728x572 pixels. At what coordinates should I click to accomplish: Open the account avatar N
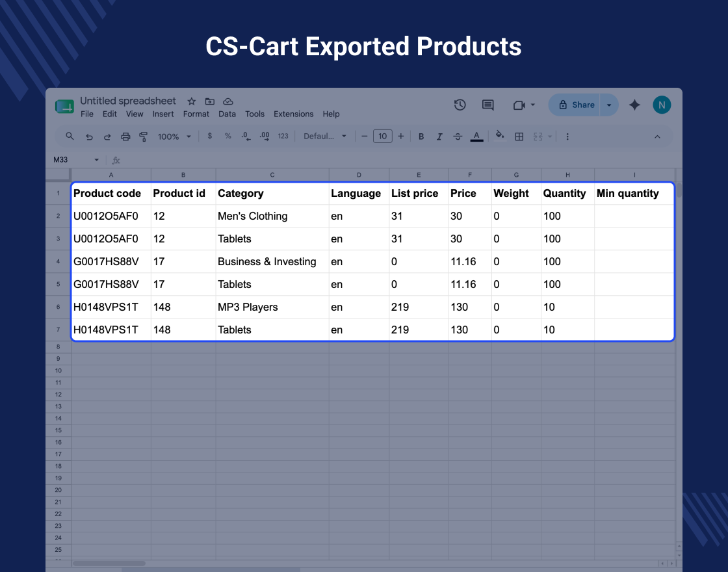[662, 105]
